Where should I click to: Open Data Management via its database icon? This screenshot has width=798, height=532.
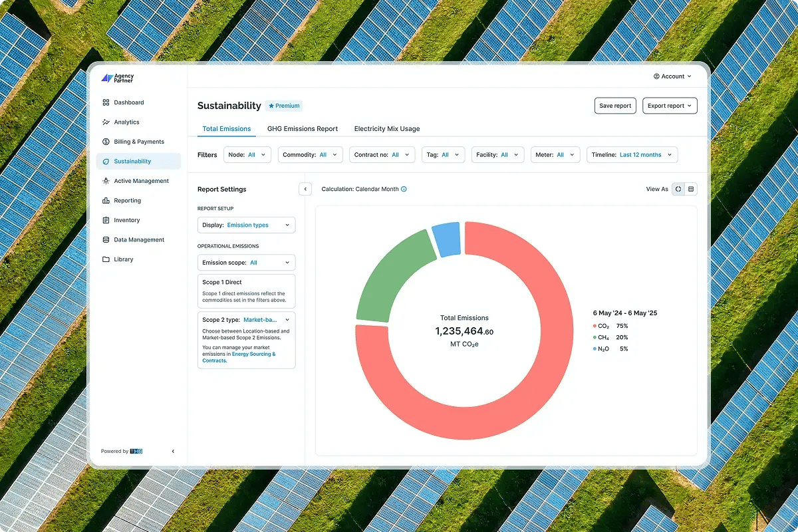107,239
